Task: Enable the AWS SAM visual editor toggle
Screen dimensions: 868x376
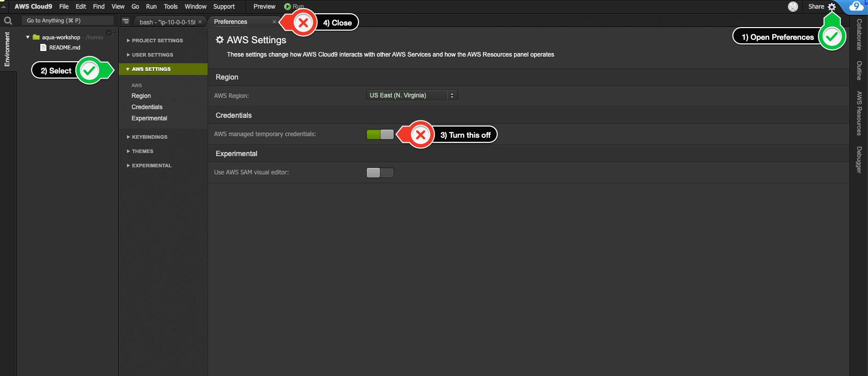Action: pos(380,172)
